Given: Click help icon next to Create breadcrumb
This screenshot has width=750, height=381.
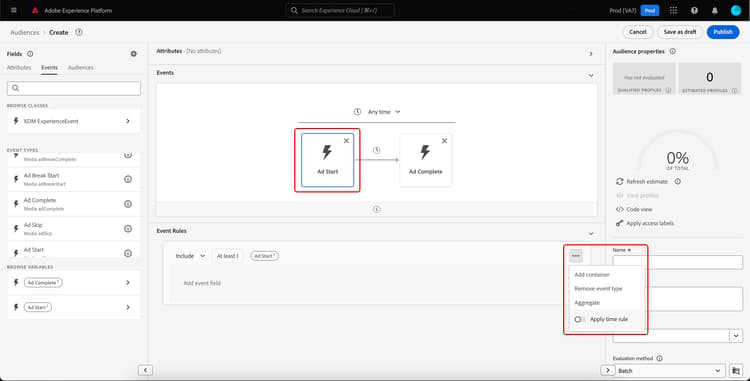Looking at the screenshot, I should [x=79, y=32].
